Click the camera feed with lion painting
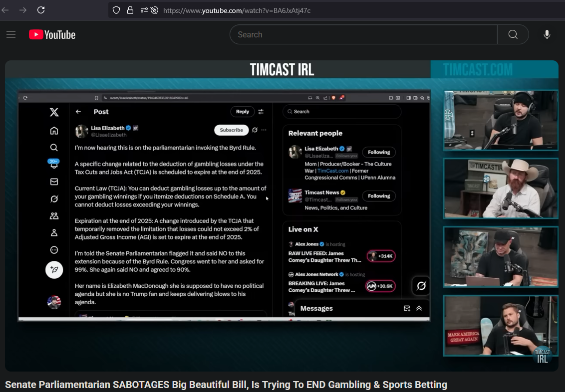 click(x=501, y=257)
